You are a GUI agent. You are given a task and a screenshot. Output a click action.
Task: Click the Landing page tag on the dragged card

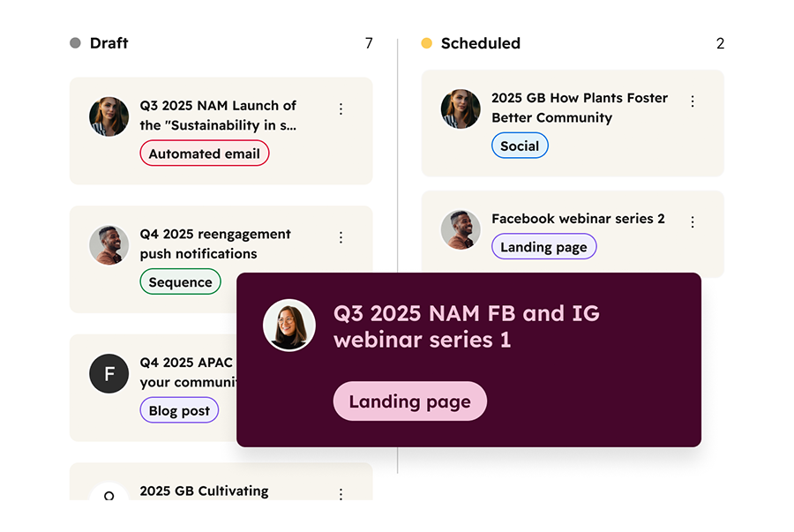click(x=409, y=401)
